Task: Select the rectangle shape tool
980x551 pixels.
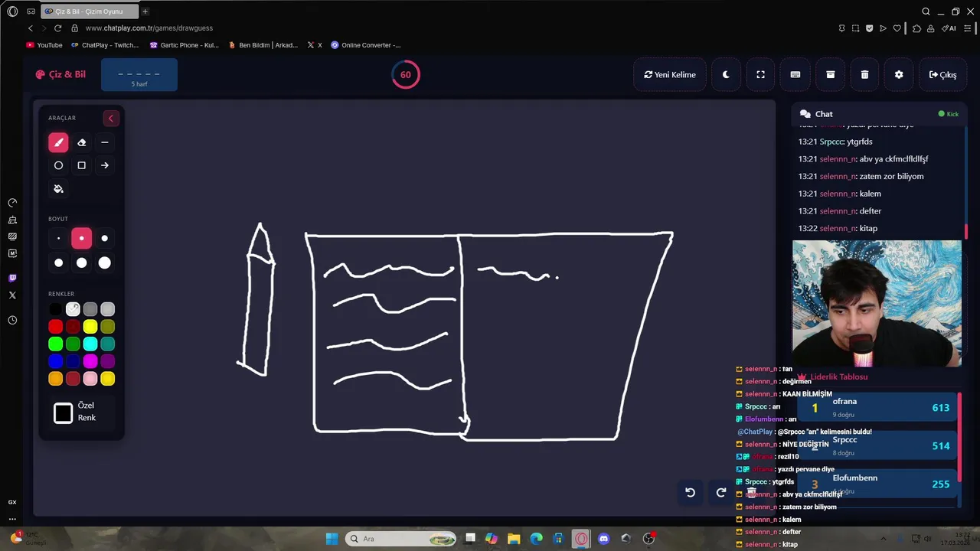Action: [82, 165]
